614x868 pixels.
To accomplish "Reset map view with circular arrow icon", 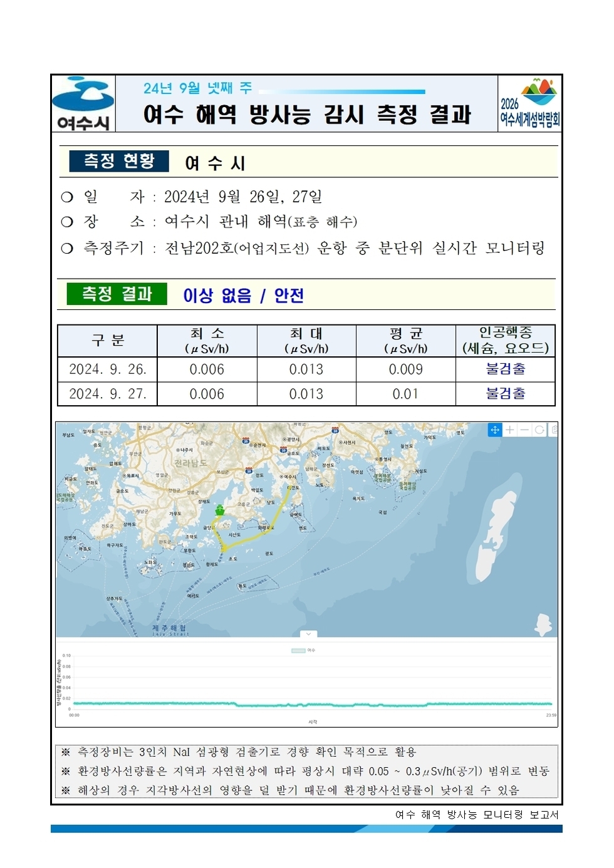I will pyautogui.click(x=540, y=430).
